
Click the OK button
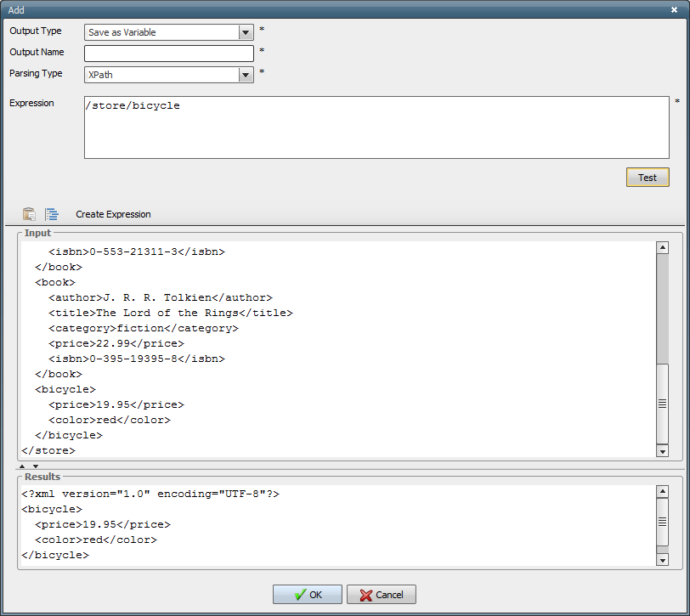tap(307, 595)
